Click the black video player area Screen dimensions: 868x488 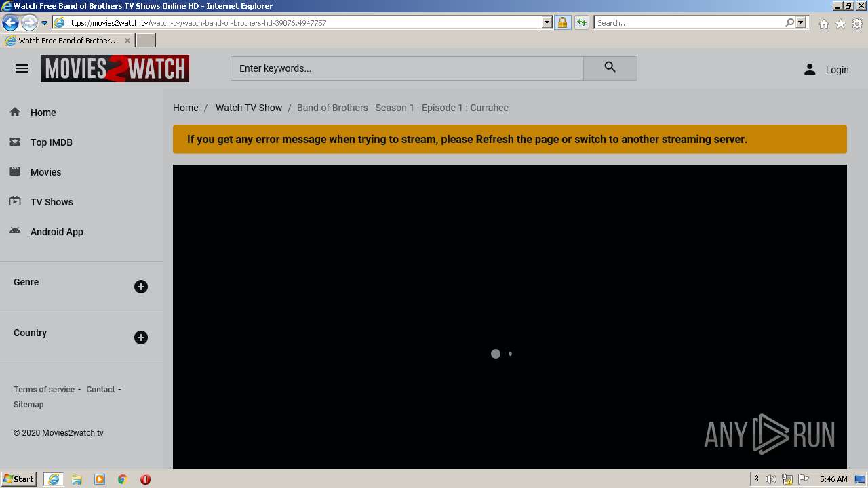(510, 317)
